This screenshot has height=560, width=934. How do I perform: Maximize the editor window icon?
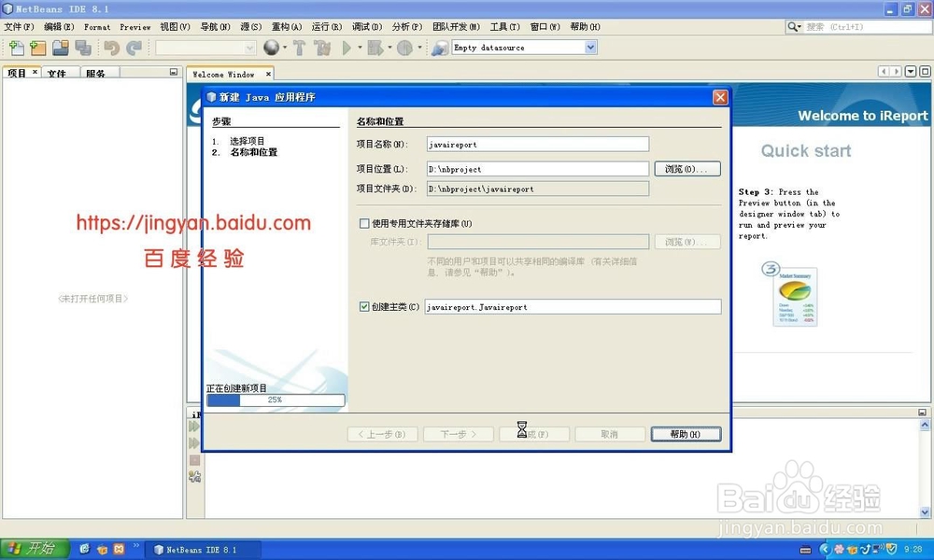pyautogui.click(x=925, y=72)
